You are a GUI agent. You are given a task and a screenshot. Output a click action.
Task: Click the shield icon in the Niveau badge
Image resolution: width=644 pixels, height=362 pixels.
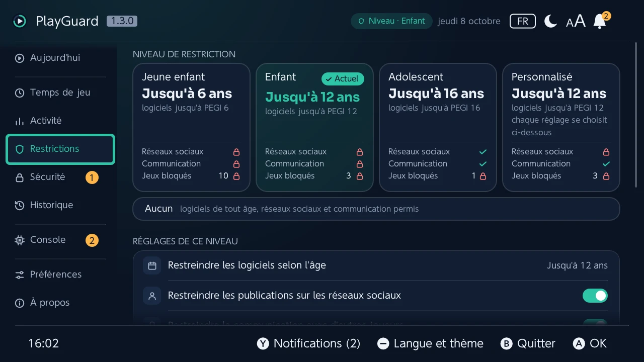point(361,21)
